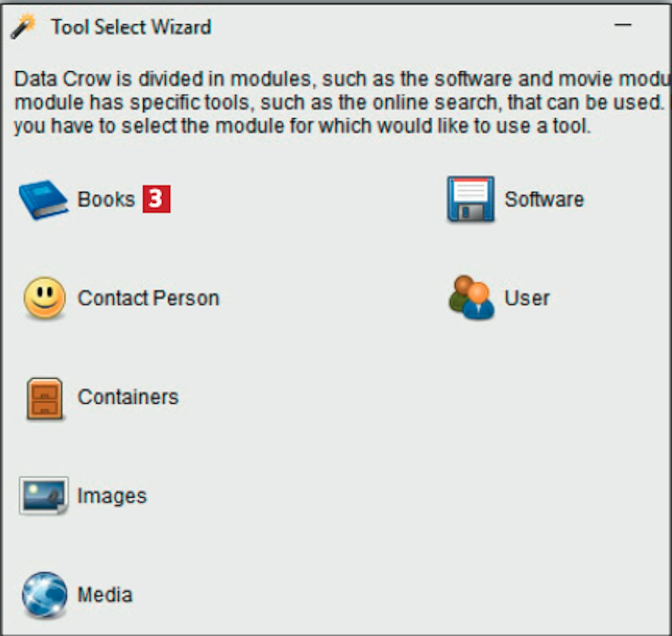Click the blue book icon for Books
Viewport: 672px width, 636px height.
43,200
